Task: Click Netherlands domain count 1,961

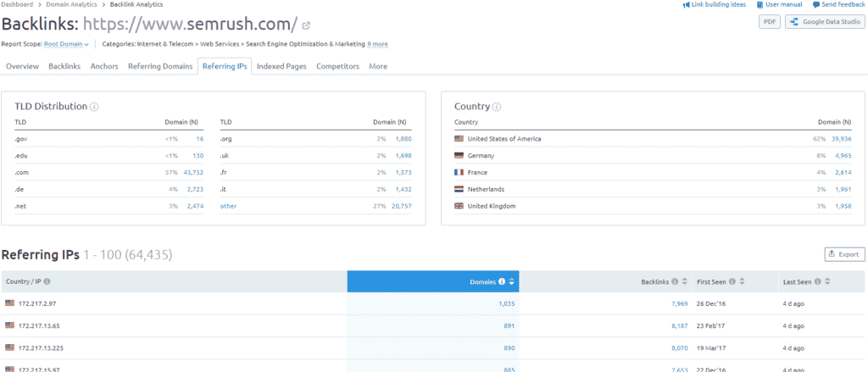Action: [843, 189]
